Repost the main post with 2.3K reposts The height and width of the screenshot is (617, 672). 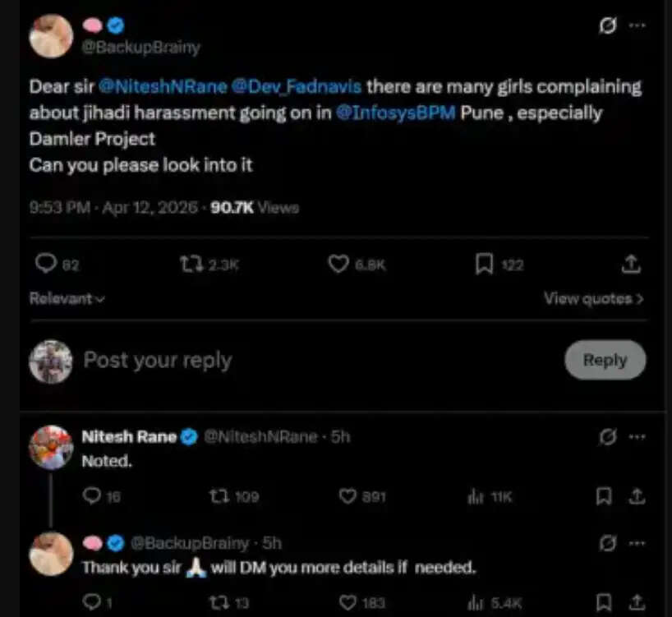pyautogui.click(x=190, y=264)
